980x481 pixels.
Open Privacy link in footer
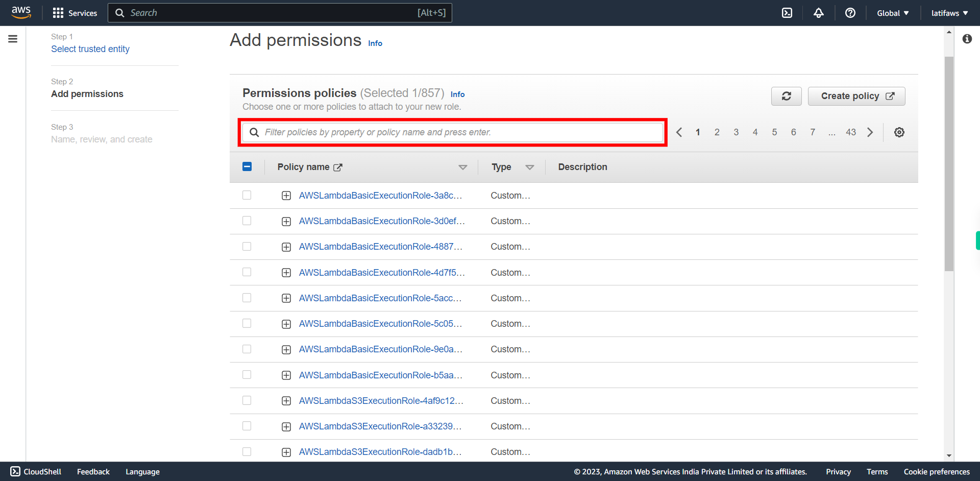(x=838, y=472)
